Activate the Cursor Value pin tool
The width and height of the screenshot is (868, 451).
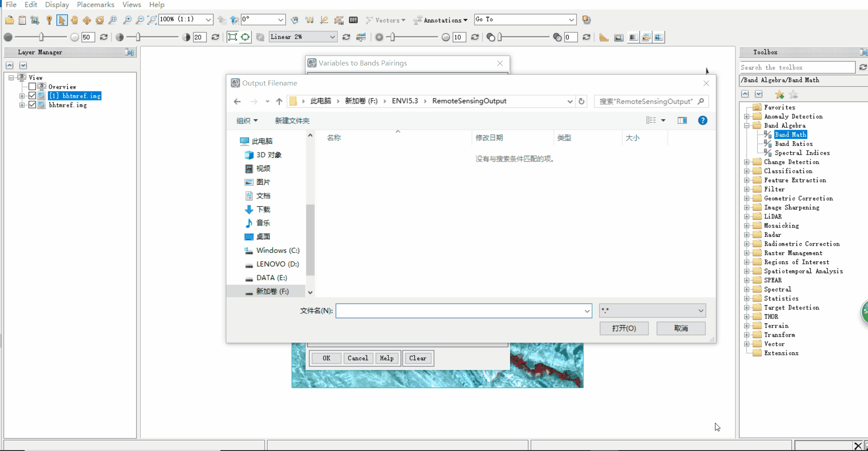click(x=49, y=20)
